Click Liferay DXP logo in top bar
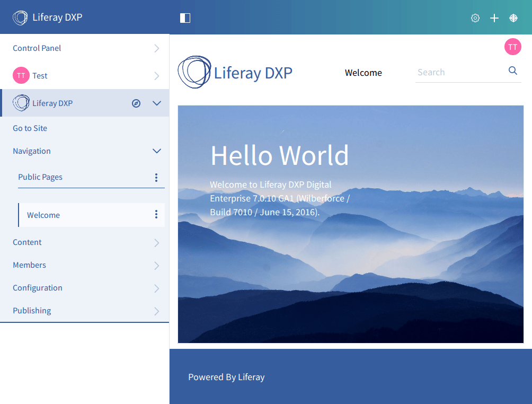This screenshot has height=404, width=532. pos(48,17)
